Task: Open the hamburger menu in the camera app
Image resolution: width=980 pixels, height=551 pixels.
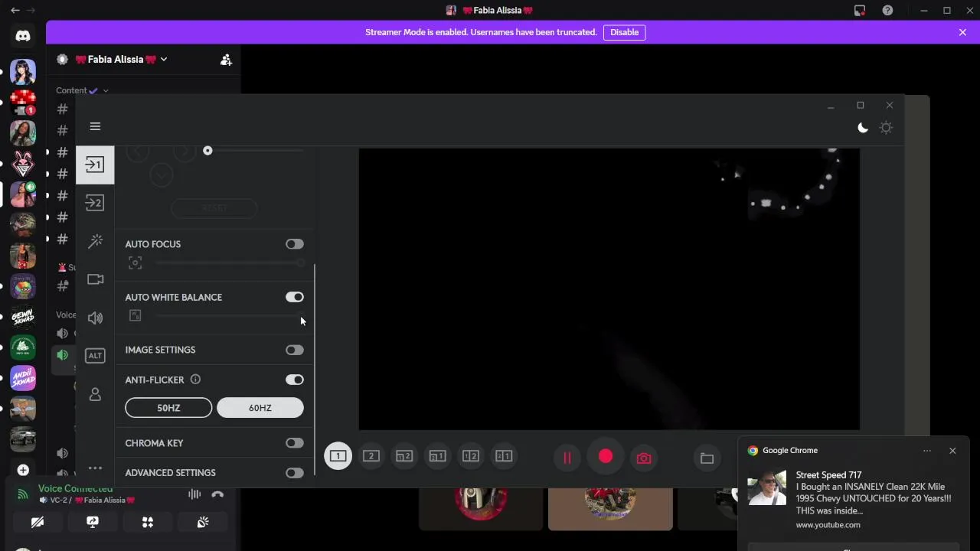Action: pyautogui.click(x=95, y=126)
